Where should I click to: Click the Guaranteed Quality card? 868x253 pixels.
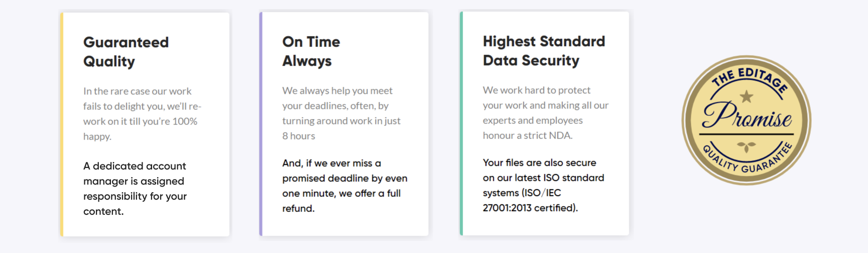coord(145,124)
